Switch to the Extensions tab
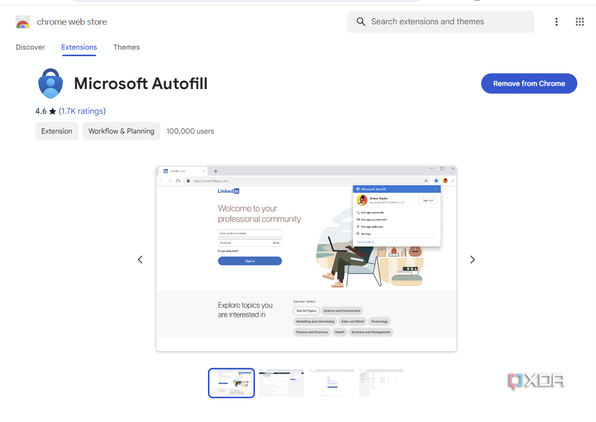Image resolution: width=596 pixels, height=422 pixels. [79, 47]
